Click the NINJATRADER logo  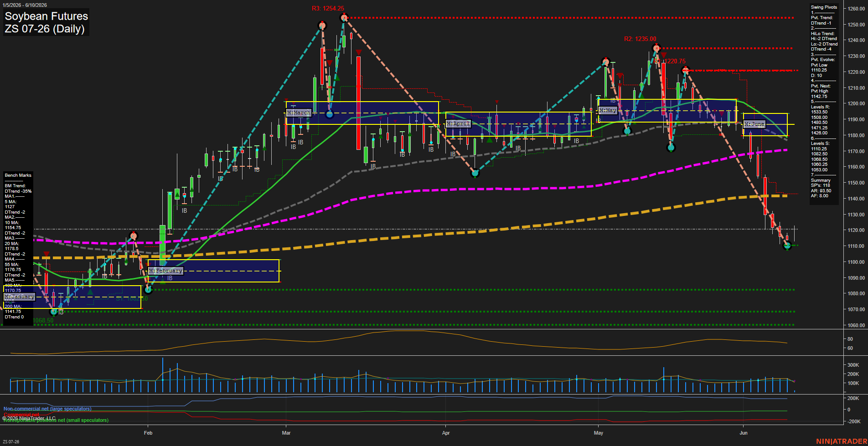(x=842, y=441)
